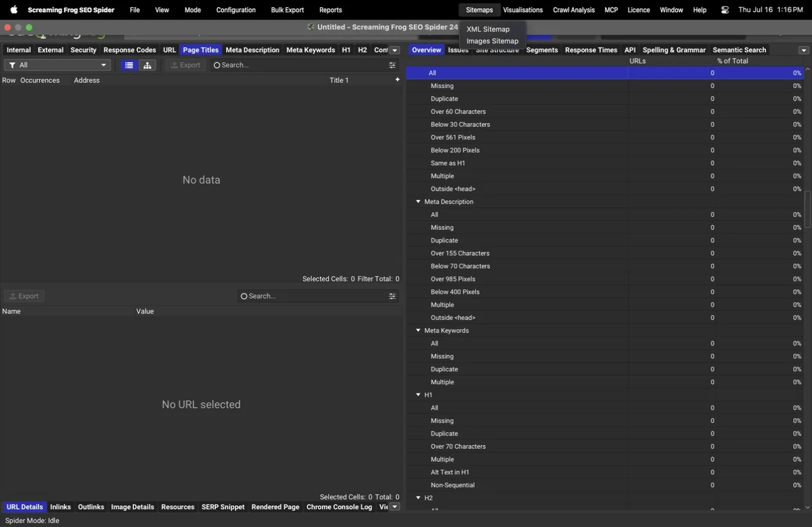Collapse Meta Description section

tap(418, 202)
